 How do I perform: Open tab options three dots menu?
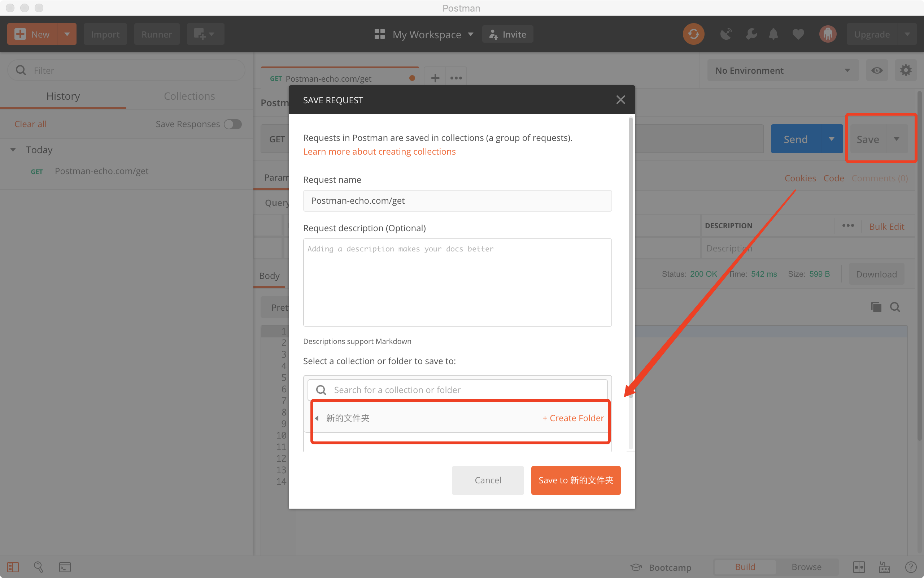tap(456, 78)
